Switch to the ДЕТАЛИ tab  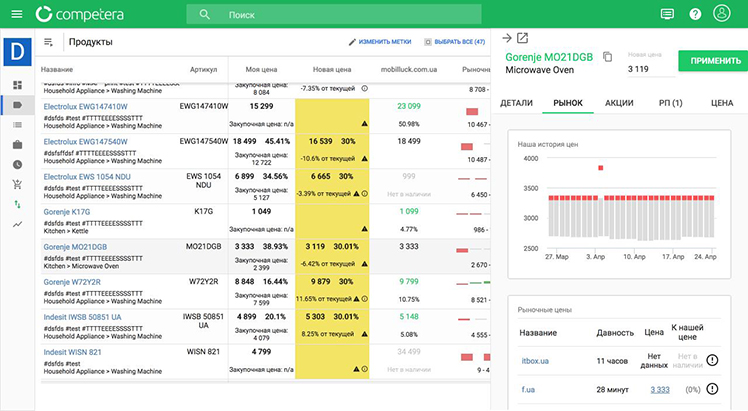coord(516,103)
